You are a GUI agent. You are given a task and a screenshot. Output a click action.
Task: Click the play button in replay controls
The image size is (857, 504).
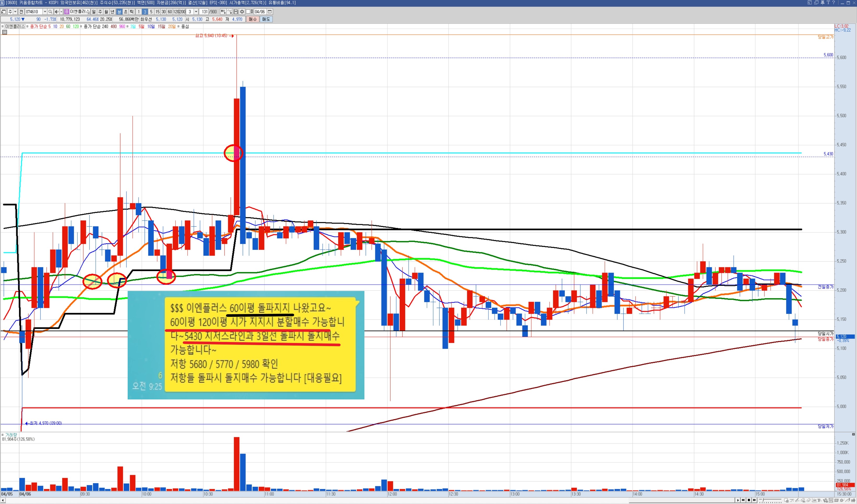click(738, 500)
